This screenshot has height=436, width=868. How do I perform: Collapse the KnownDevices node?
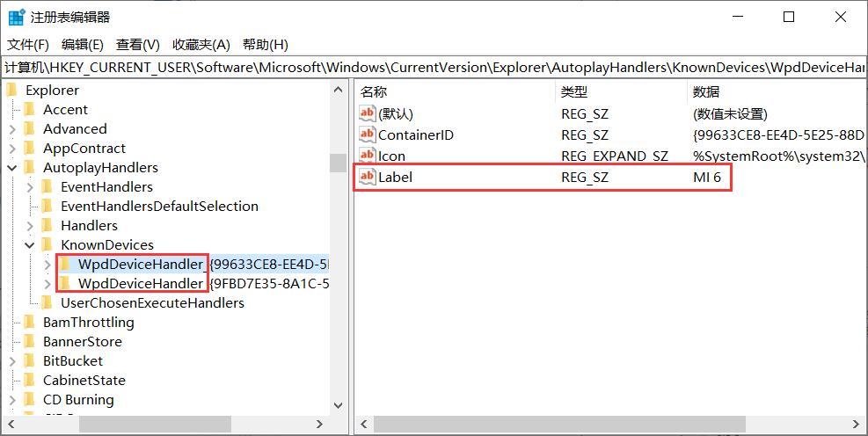coord(30,245)
